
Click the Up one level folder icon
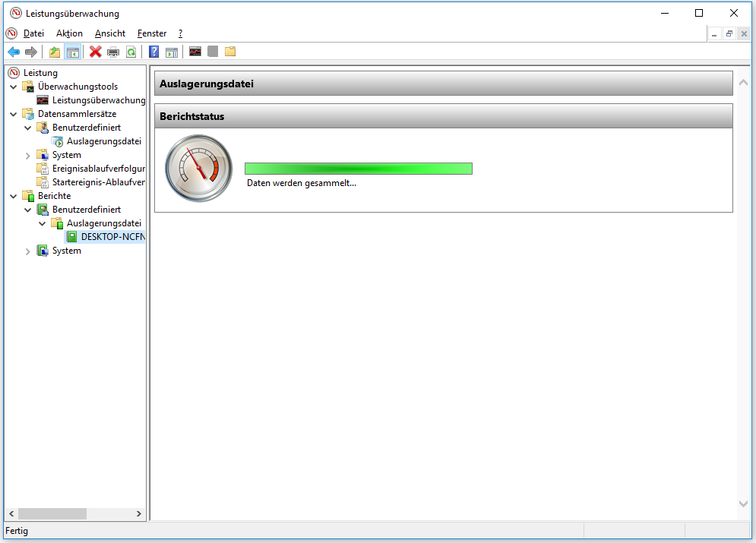55,52
